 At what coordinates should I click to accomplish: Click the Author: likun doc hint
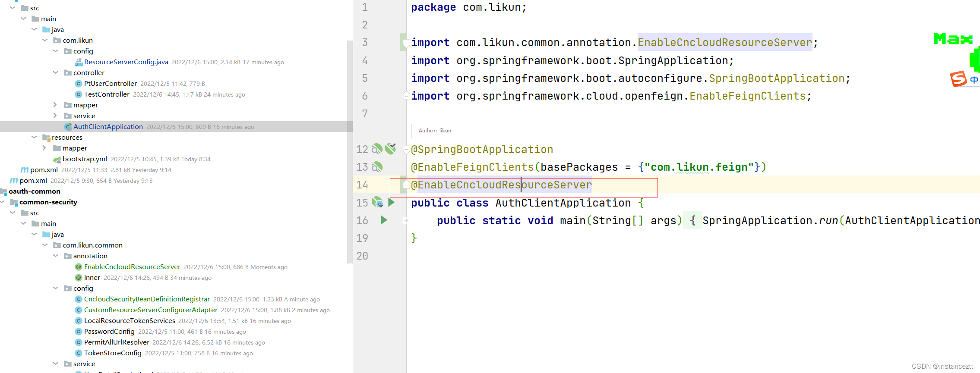pyautogui.click(x=435, y=130)
